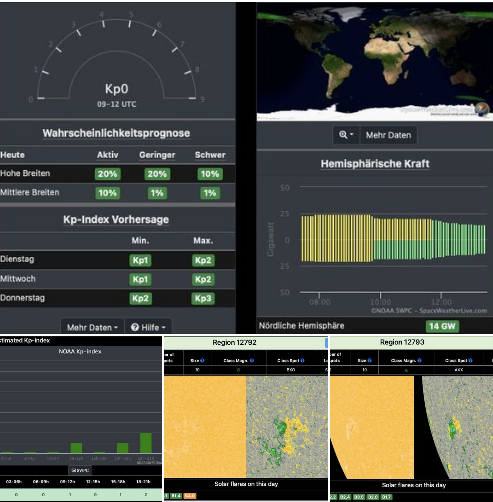Viewport: 493px width, 502px height.
Task: Open the Hilfe dropdown menu
Action: click(x=148, y=327)
